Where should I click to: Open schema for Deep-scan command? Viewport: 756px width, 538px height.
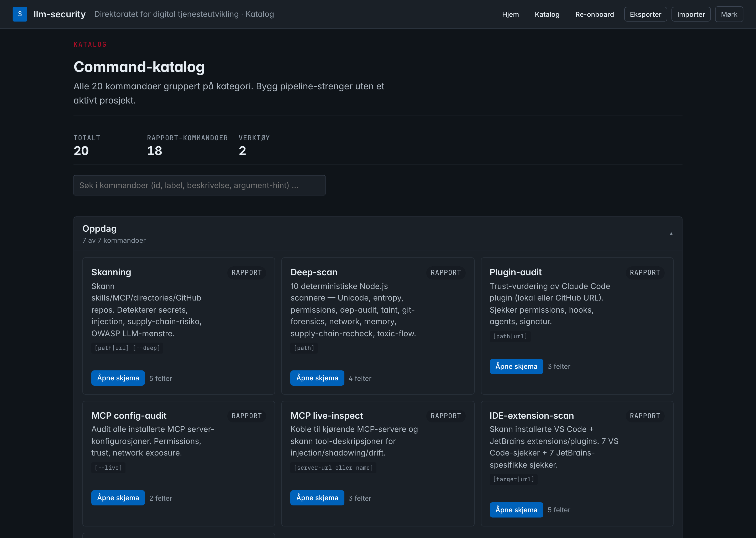pos(317,378)
